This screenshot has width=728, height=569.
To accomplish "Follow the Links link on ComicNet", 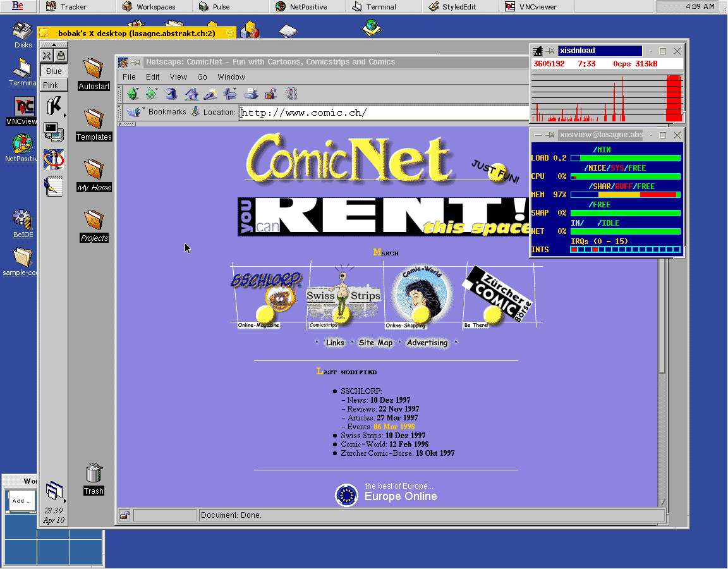I will pos(335,343).
